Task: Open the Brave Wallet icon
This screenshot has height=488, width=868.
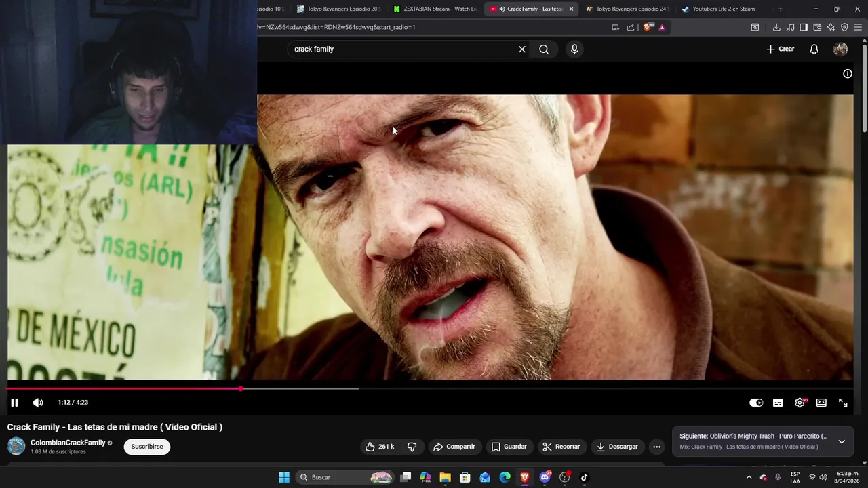Action: pos(817,27)
